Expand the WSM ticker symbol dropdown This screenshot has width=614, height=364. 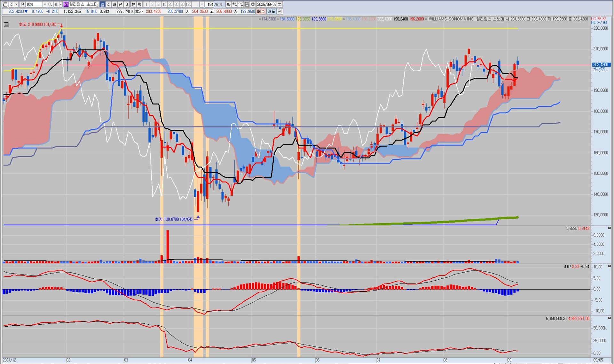(45, 4)
